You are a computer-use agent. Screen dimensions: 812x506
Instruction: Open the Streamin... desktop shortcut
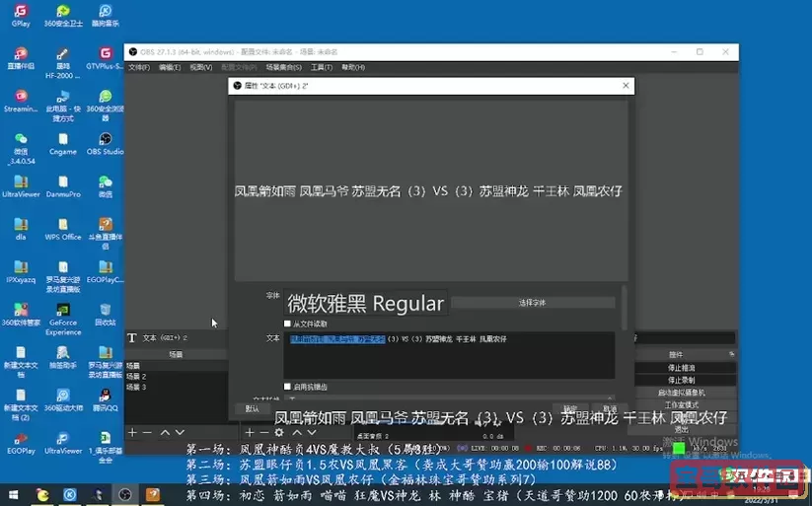[x=21, y=101]
